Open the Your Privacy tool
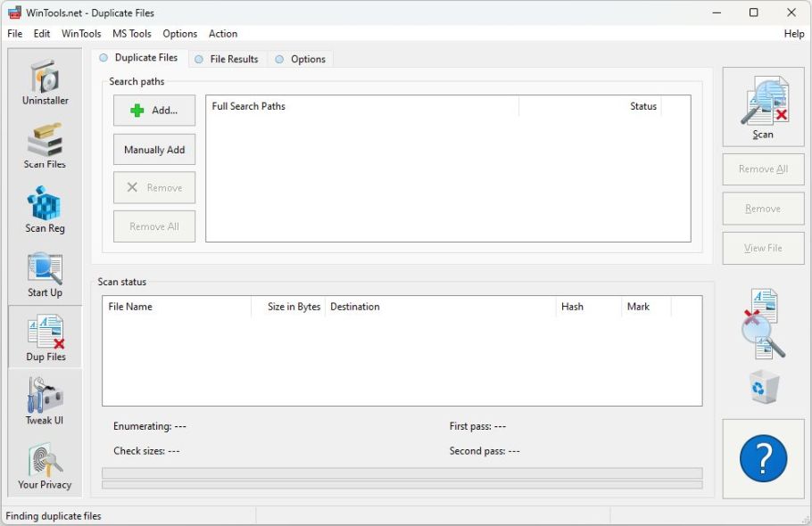The width and height of the screenshot is (812, 526). (44, 464)
